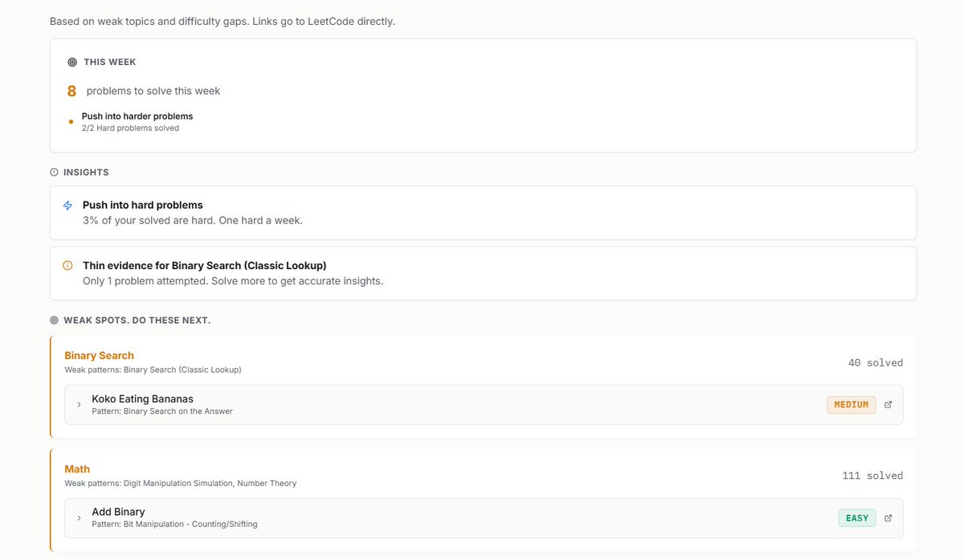
Task: Open the Koko Eating Bananas problem title
Action: point(142,399)
